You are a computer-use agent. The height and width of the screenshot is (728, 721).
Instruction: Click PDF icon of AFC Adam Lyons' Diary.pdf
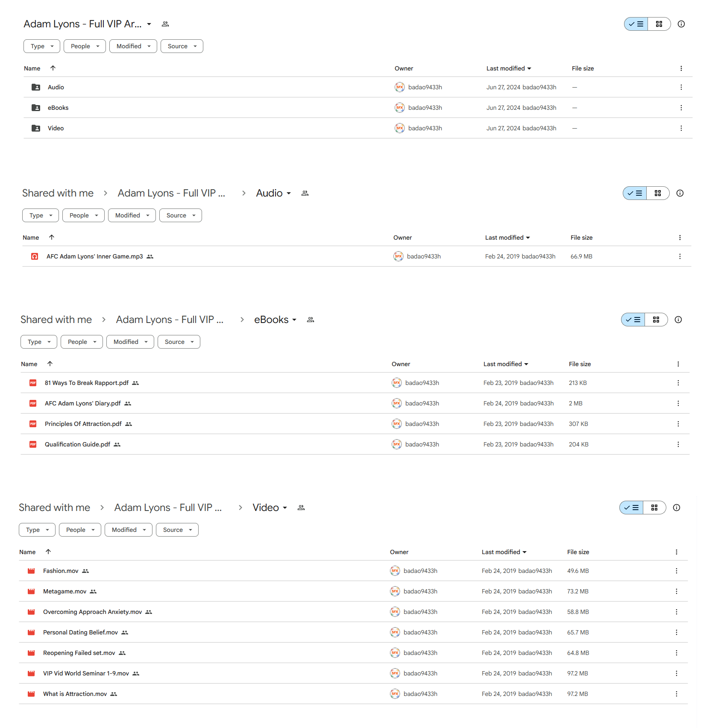[33, 403]
